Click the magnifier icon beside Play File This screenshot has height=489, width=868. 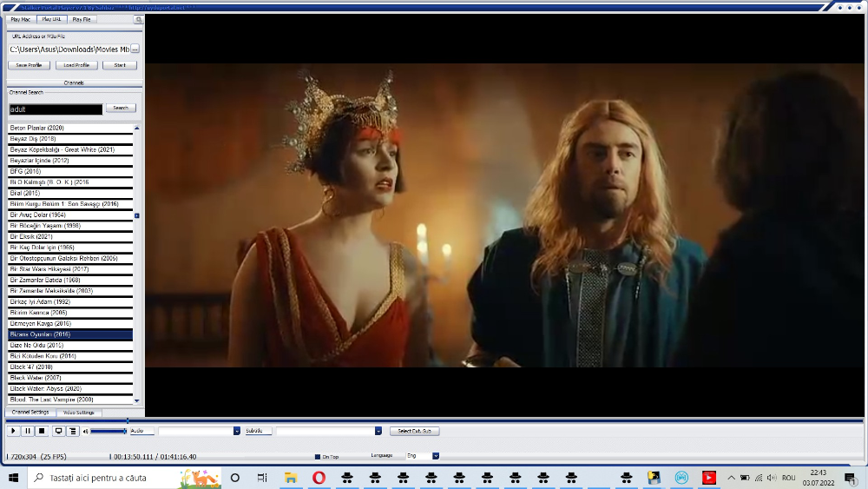tap(138, 19)
